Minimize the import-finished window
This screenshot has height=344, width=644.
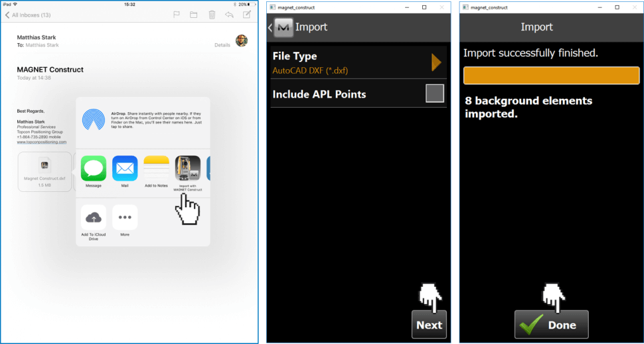point(600,7)
